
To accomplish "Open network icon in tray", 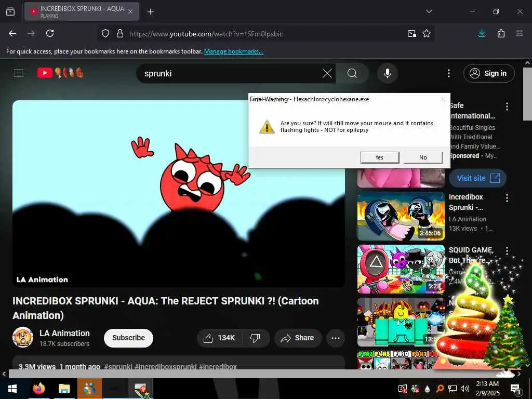I will pyautogui.click(x=453, y=389).
